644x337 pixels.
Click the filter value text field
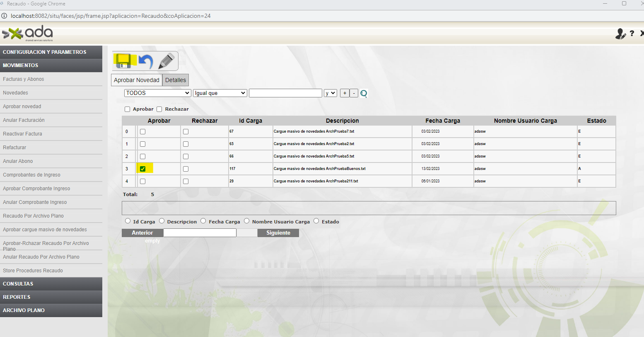285,93
